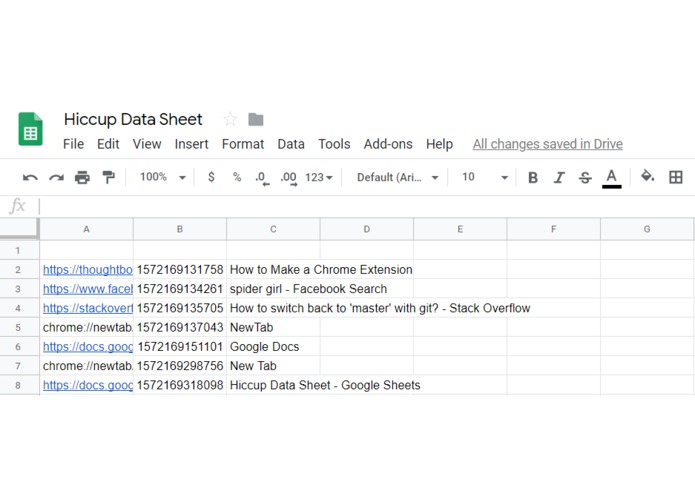Open the Data menu
This screenshot has width=695, height=494.
coord(291,144)
